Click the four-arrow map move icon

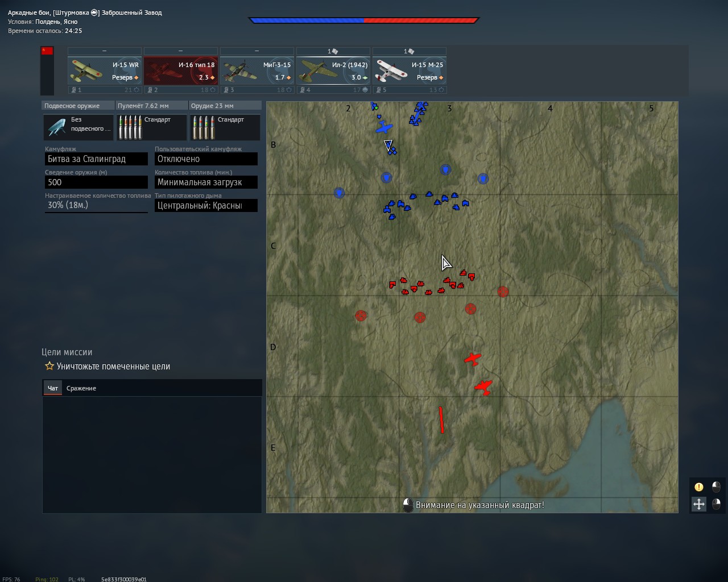point(698,504)
